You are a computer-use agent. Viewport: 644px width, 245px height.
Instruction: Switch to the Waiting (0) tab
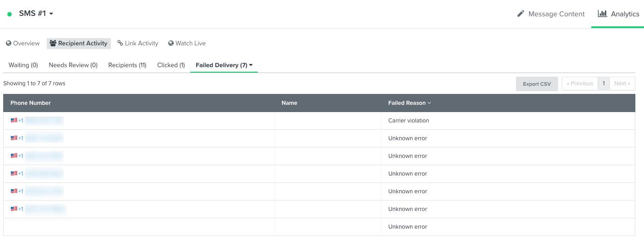tap(23, 65)
